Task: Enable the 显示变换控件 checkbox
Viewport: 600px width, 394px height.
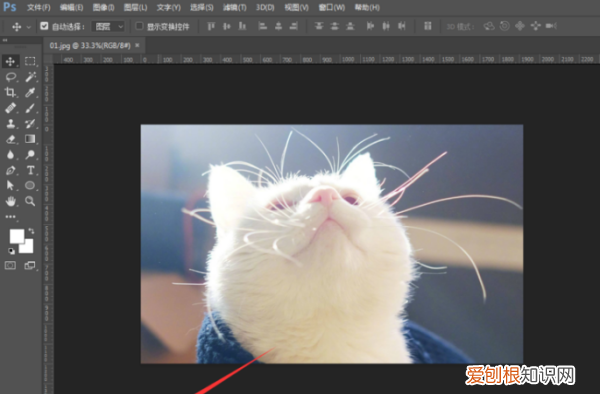Action: point(139,26)
